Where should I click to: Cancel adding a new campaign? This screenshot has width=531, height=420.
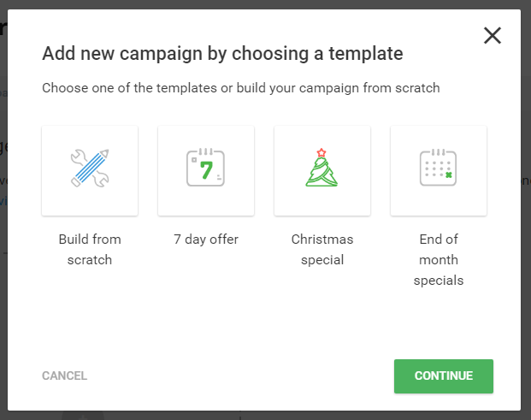click(x=64, y=376)
